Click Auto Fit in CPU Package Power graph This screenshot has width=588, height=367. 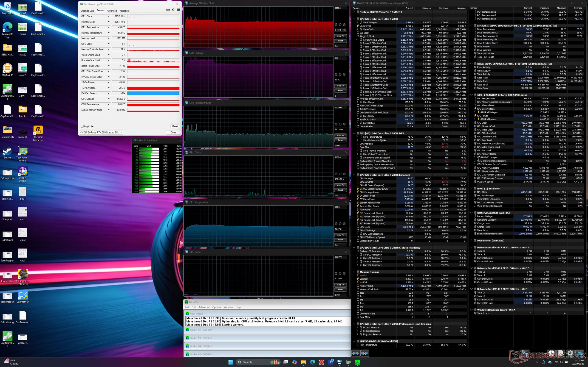[x=340, y=135]
